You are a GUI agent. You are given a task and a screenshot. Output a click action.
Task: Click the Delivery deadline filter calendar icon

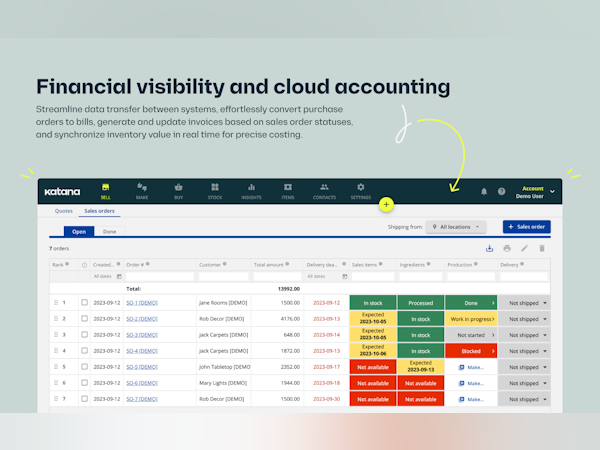[345, 276]
